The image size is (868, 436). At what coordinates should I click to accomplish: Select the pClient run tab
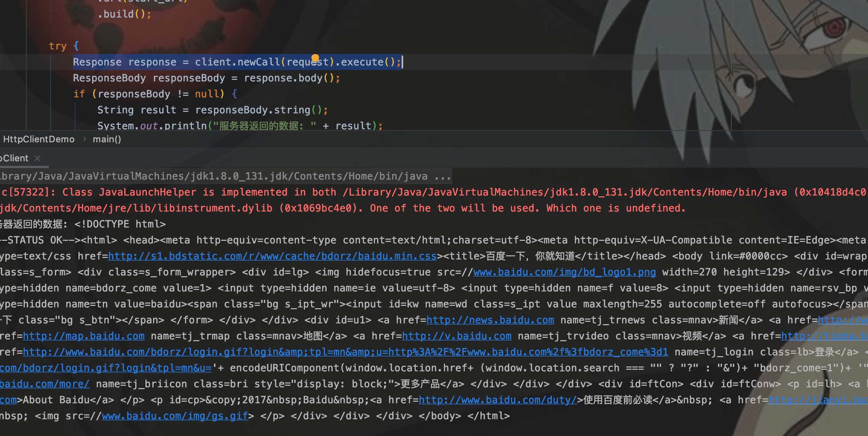tap(14, 158)
